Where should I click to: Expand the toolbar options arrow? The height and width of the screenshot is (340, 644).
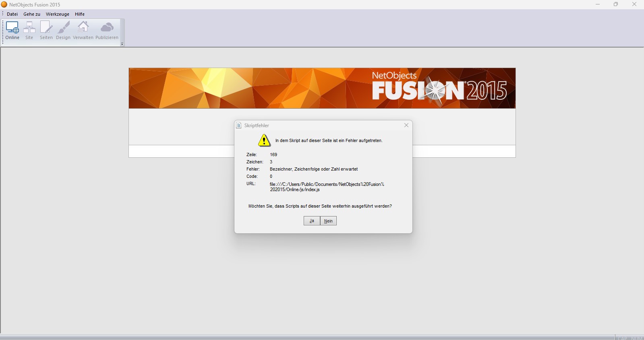point(122,44)
